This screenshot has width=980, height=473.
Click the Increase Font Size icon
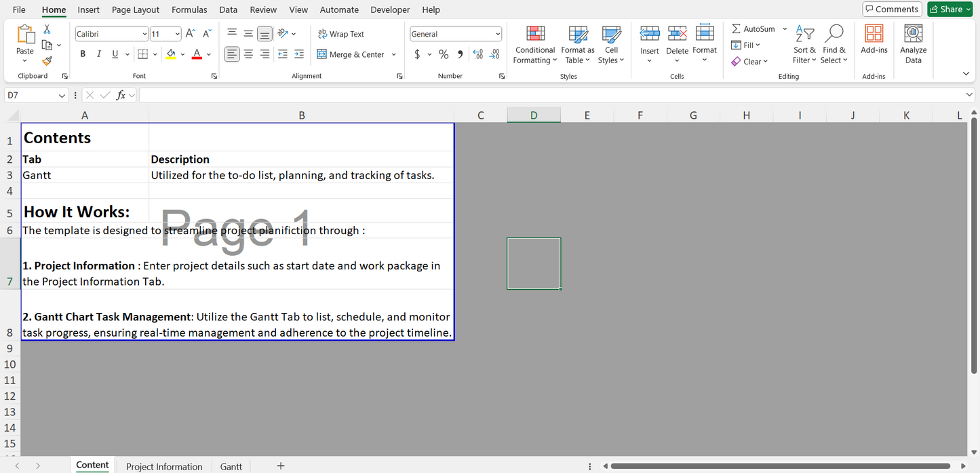191,33
